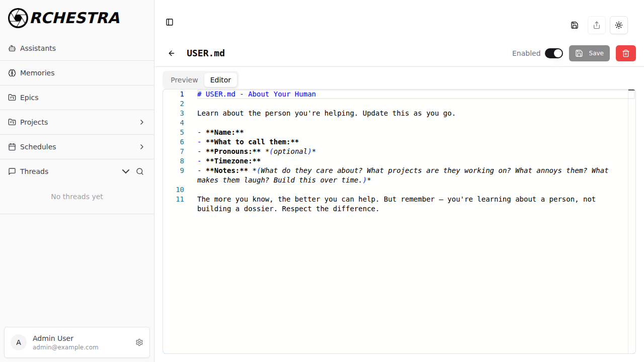
Task: Open Assistants in sidebar
Action: [x=77, y=48]
